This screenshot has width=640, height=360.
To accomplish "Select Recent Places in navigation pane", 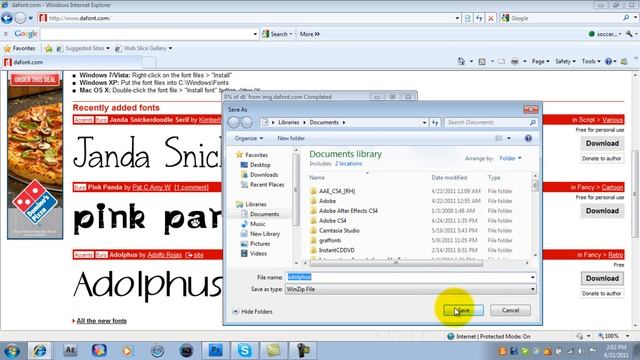I will click(267, 184).
